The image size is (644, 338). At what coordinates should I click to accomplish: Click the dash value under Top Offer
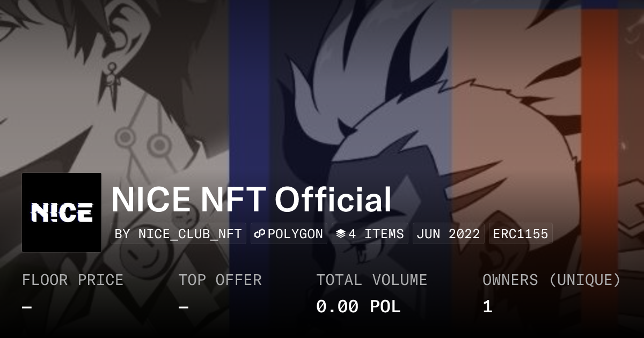point(184,307)
